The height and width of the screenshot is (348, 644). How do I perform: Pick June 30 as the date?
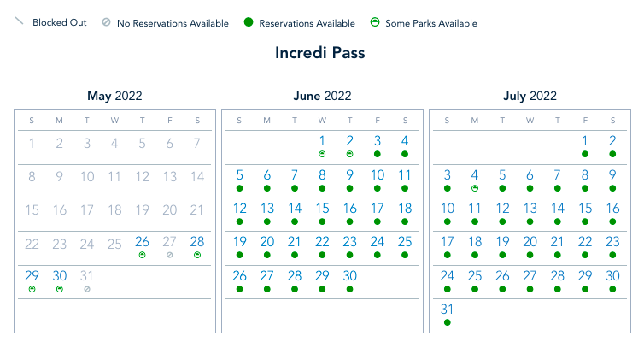(x=349, y=275)
